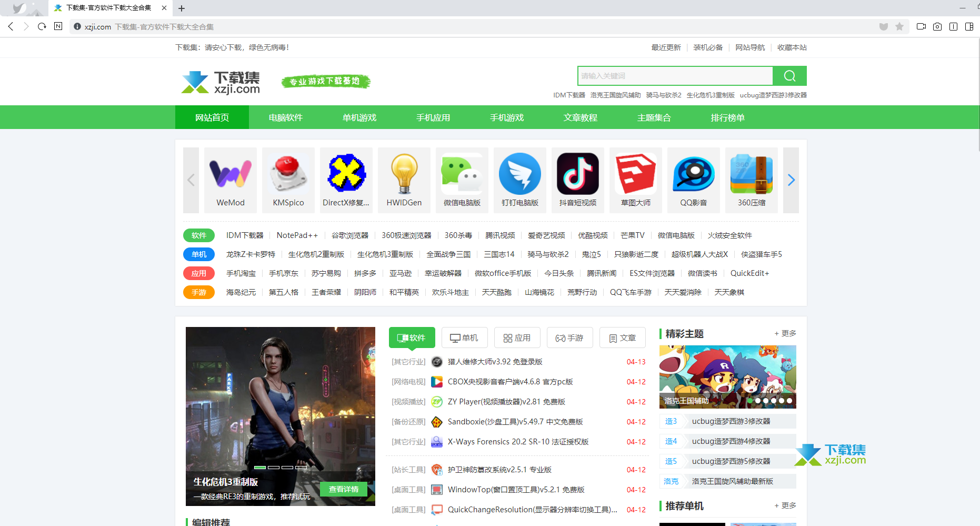Click the shield icon in address bar
Image resolution: width=980 pixels, height=526 pixels.
pyautogui.click(x=884, y=26)
